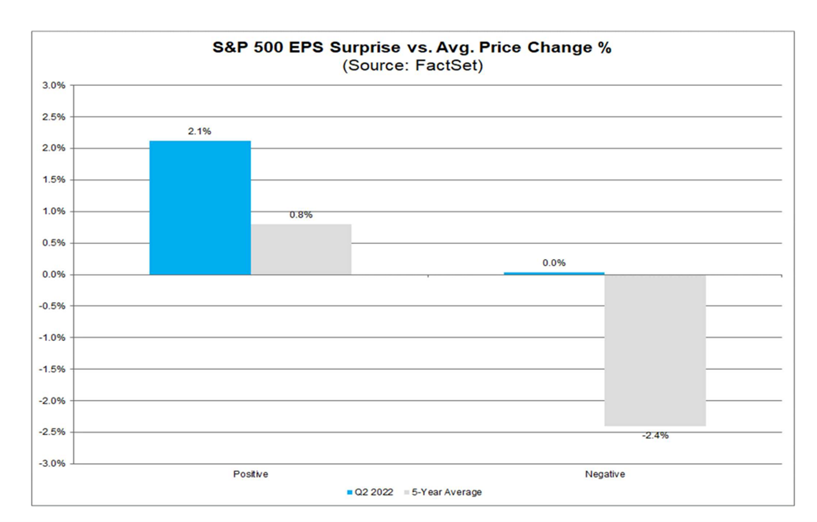Click the thin blue Q2 2022 Negative bar
Screen dimensions: 817x522
(x=554, y=273)
